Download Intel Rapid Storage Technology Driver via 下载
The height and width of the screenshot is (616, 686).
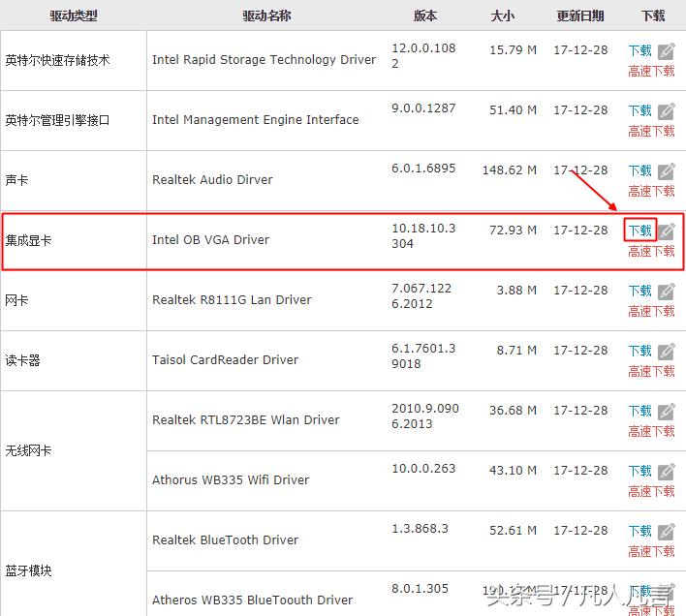pos(640,50)
